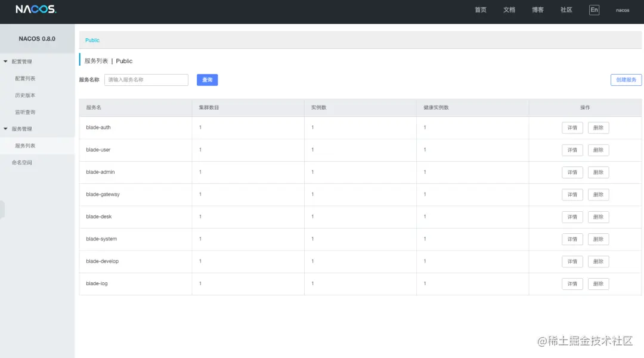Open 博客 in top navigation

pyautogui.click(x=538, y=10)
